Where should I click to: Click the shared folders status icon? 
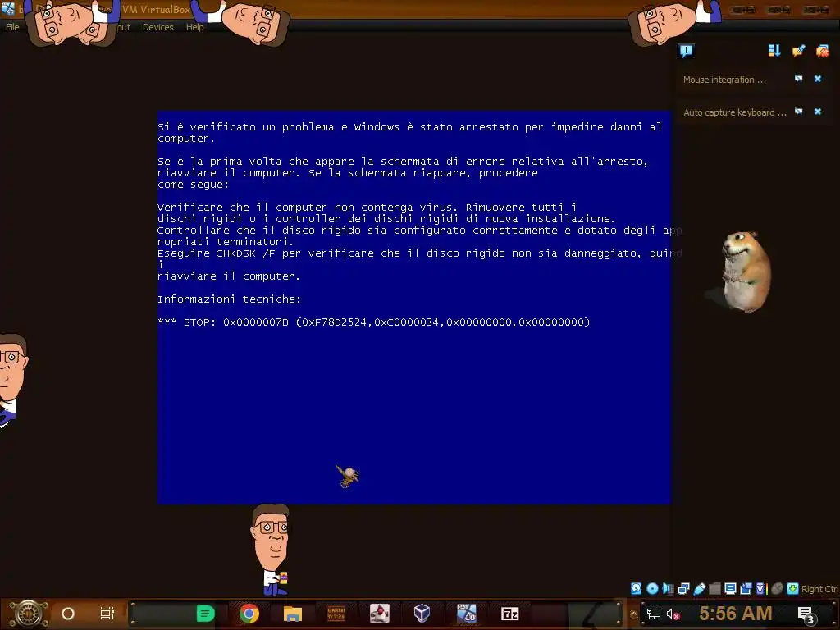tap(714, 589)
